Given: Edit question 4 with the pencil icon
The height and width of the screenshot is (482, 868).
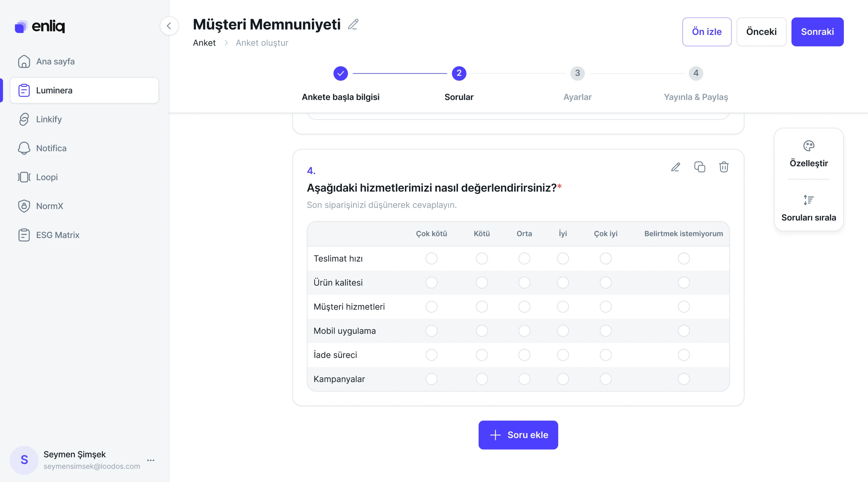Looking at the screenshot, I should 676,167.
